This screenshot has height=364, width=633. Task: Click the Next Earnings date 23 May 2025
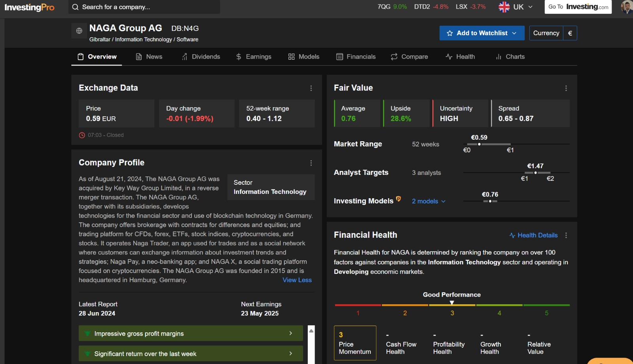click(260, 313)
